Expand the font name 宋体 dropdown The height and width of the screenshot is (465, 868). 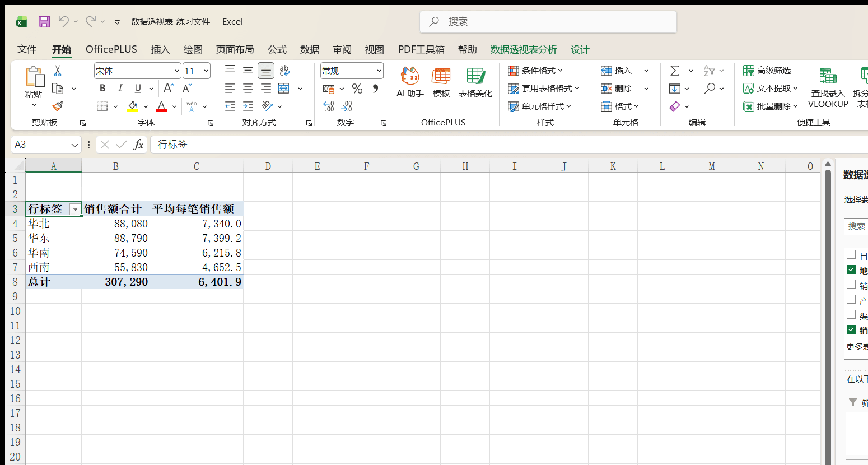click(x=177, y=71)
